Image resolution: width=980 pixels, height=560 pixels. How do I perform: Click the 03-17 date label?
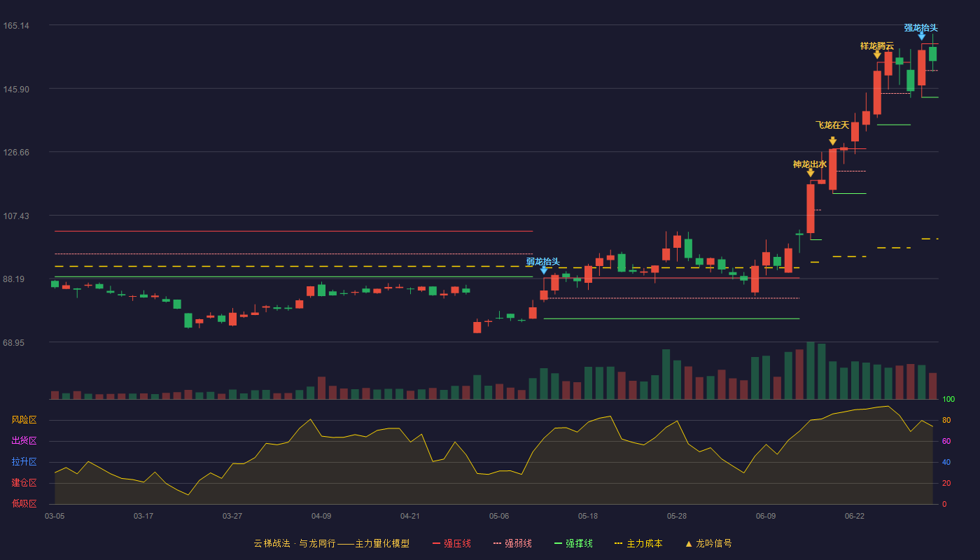[143, 516]
